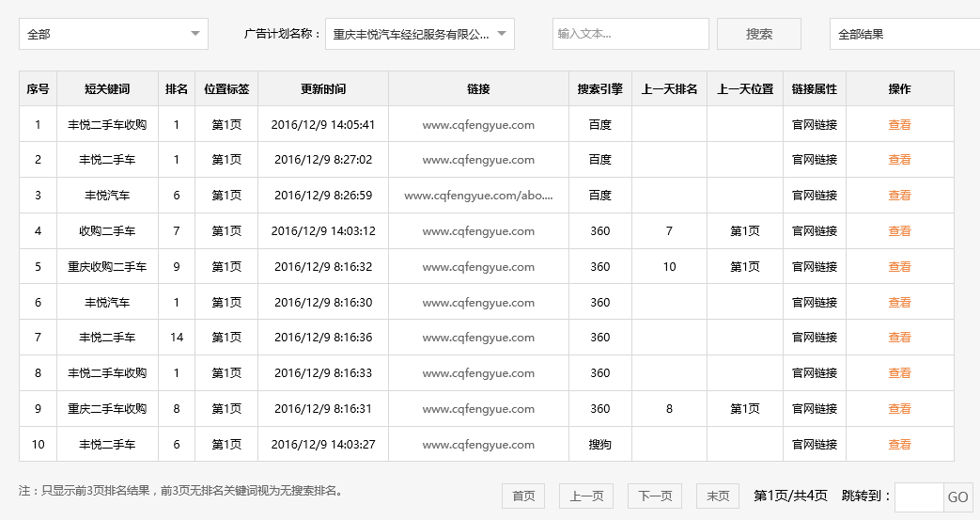980x520 pixels.
Task: Click 查看 link in row 5 重庆收购二手车
Action: [x=899, y=266]
